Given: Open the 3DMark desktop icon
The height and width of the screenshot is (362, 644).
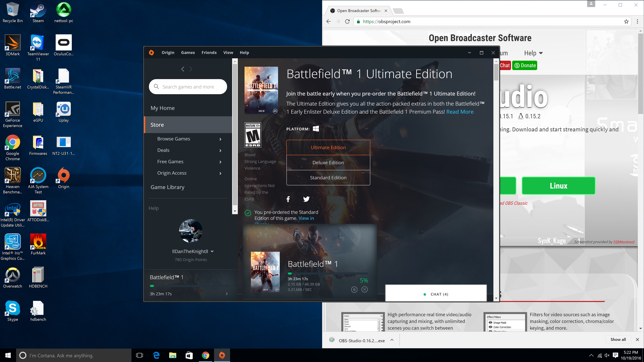Looking at the screenshot, I should pos(13,45).
